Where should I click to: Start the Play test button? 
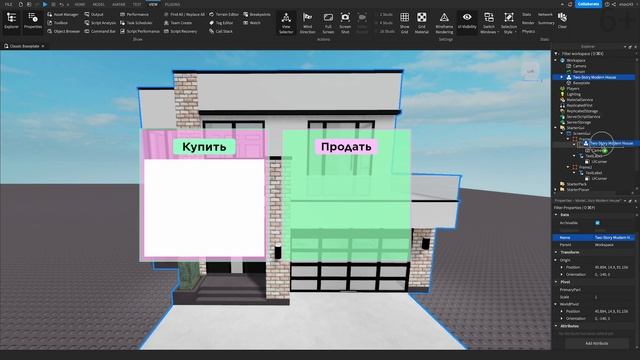point(45,4)
